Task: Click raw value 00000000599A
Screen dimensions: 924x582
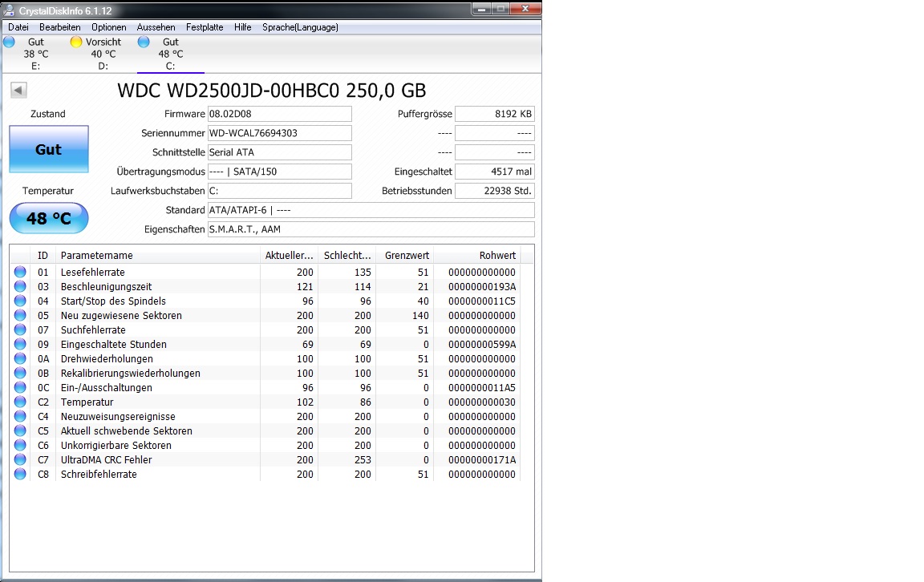Action: coord(482,344)
